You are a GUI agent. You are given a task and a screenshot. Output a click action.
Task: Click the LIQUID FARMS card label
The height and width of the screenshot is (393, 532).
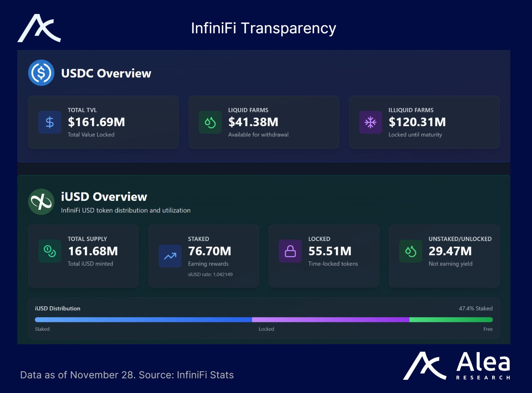click(248, 110)
